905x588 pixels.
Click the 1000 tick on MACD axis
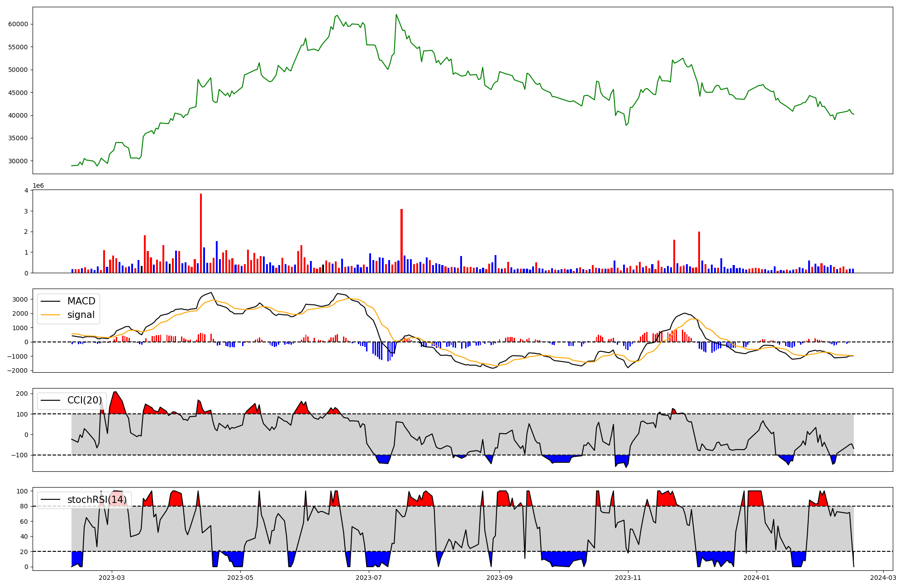tap(20, 328)
